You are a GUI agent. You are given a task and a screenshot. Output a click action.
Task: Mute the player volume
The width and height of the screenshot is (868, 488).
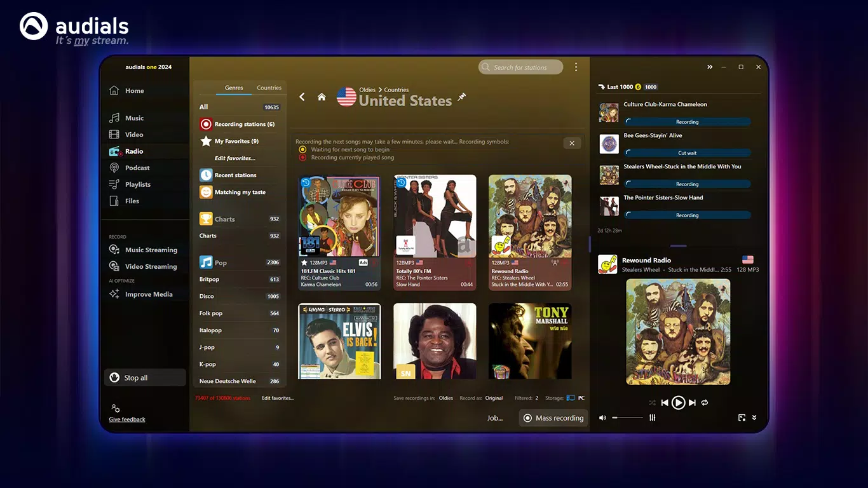pyautogui.click(x=602, y=417)
